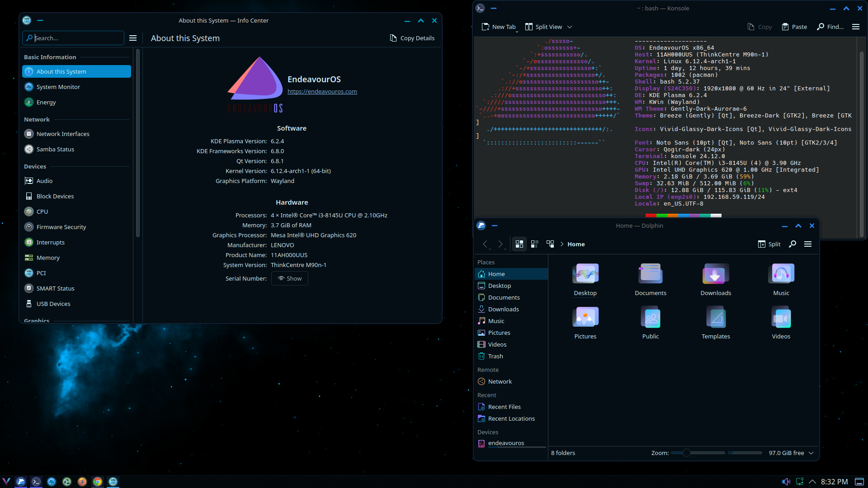Switch Dolphin to icons view mode
868x488 pixels.
pyautogui.click(x=519, y=244)
